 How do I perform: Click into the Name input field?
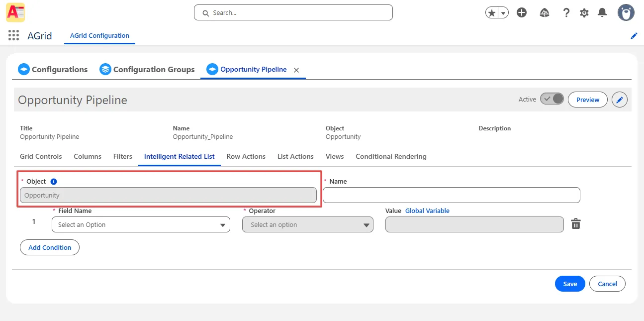[451, 195]
